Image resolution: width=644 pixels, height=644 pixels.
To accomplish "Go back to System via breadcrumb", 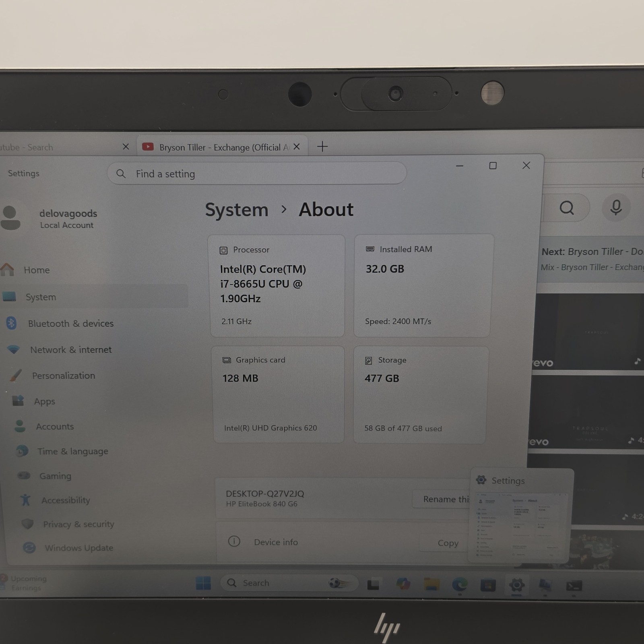I will pyautogui.click(x=237, y=210).
